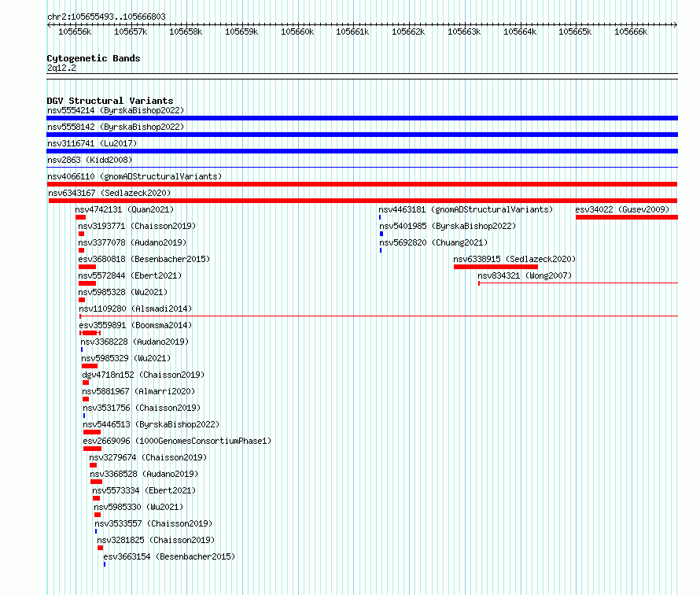Click the red bar under esv34022
700x595 pixels.
(627, 217)
